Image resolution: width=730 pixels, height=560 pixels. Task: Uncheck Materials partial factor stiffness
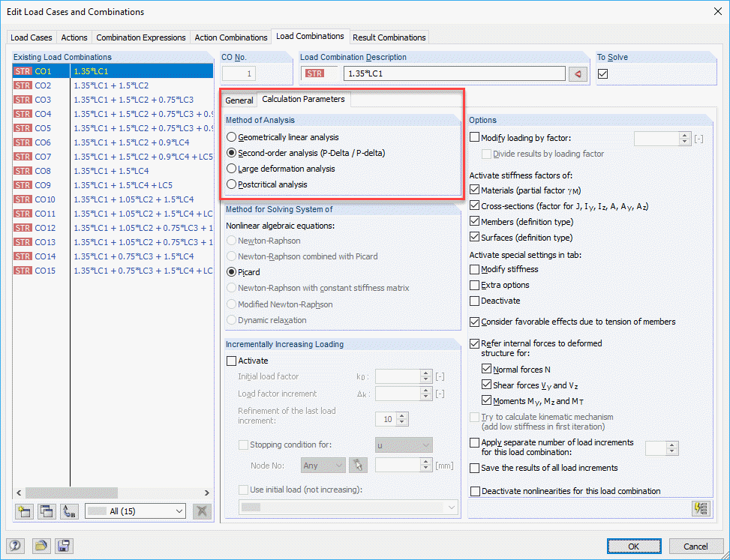475,190
